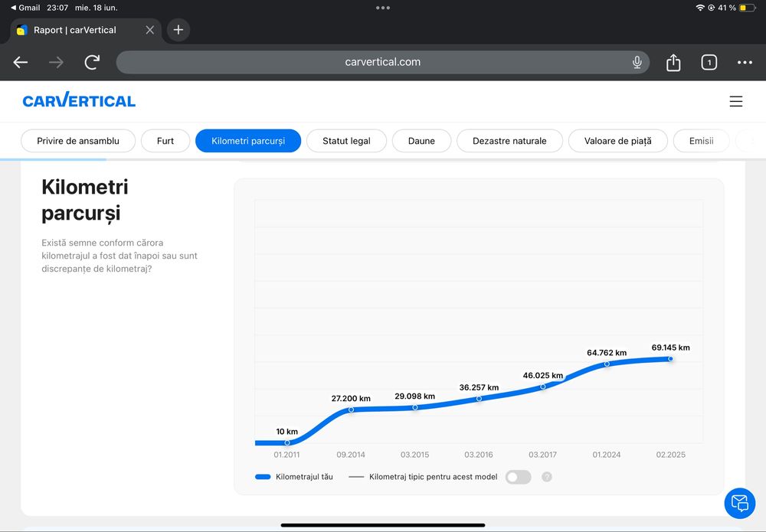Click the 46.025 km data point
Viewport: 766px width, 532px height.
tap(543, 386)
